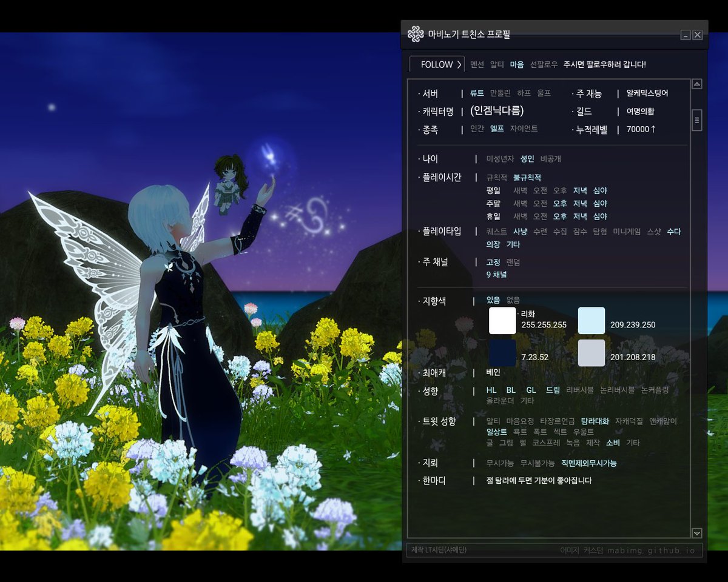This screenshot has width=728, height=582.
Task: Click the scroll-up arrow of the profile panel
Action: pyautogui.click(x=697, y=84)
